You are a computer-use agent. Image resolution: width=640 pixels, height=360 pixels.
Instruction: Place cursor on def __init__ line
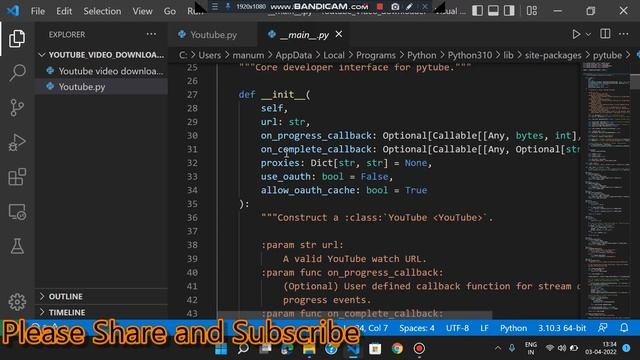(274, 95)
